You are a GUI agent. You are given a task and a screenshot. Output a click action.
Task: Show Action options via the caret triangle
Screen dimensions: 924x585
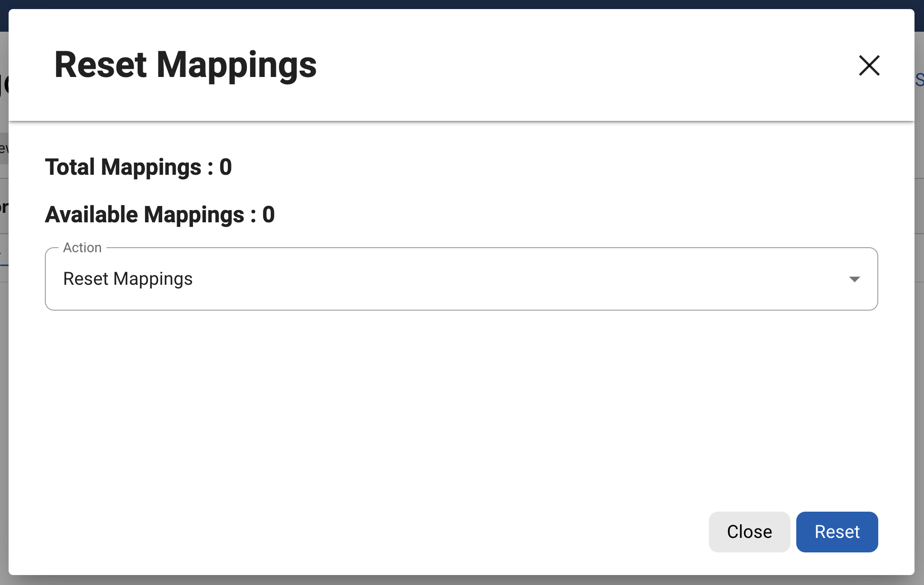click(x=854, y=279)
